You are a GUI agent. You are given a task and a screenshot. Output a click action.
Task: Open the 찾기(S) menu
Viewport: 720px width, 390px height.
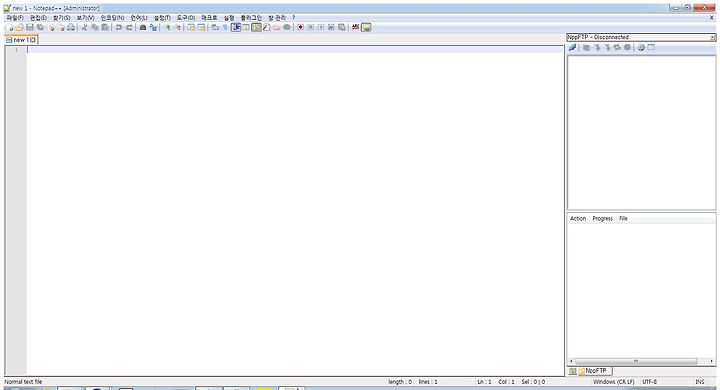point(62,17)
